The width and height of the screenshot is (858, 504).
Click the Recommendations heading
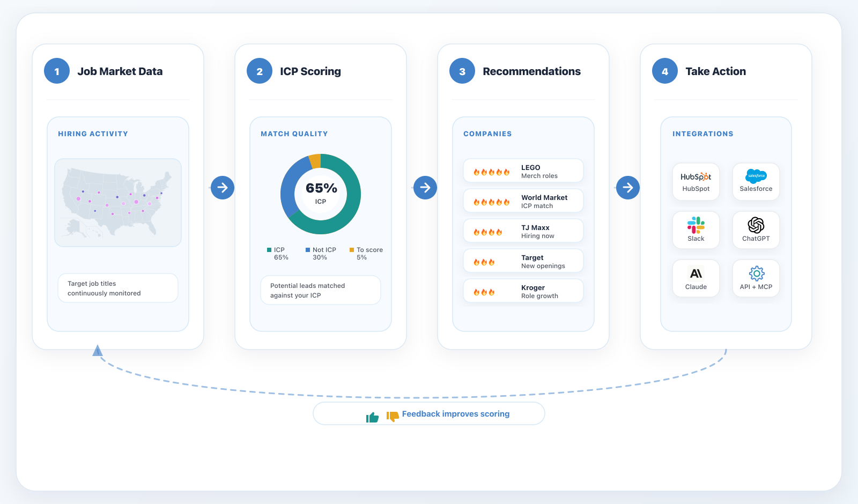pos(531,71)
